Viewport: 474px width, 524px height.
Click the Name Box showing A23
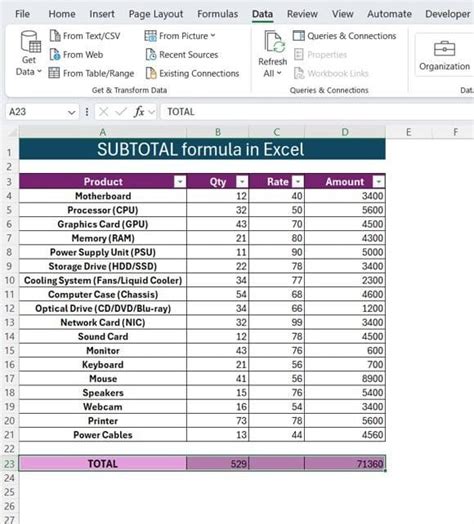(x=37, y=112)
